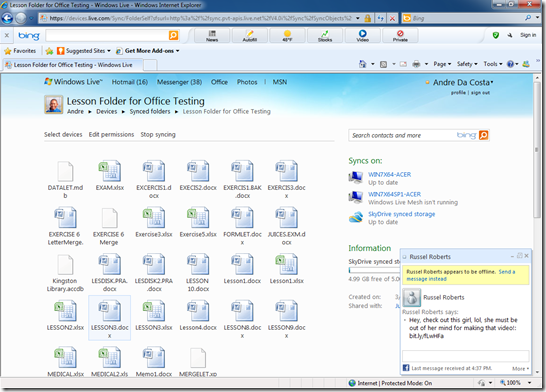Open the DATALET.mdb file icon
Image resolution: width=546 pixels, height=392 pixels.
click(65, 171)
